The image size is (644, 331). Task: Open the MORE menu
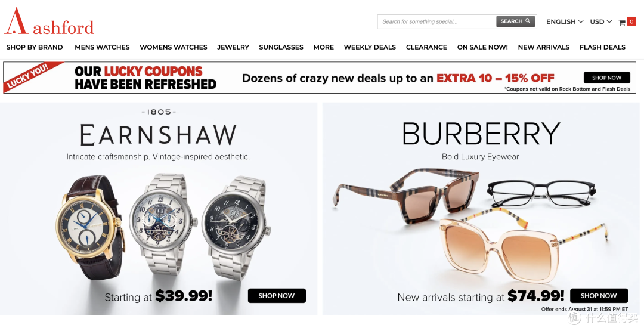324,47
